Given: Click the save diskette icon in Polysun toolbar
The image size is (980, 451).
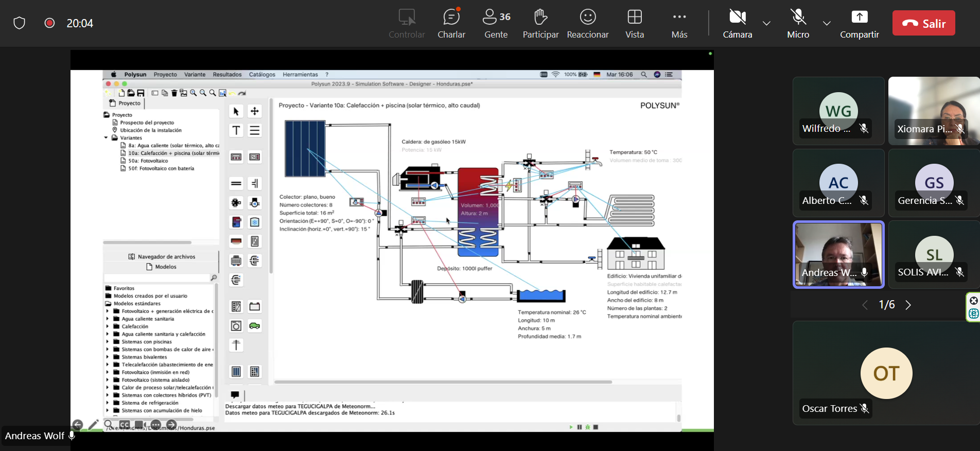Looking at the screenshot, I should pyautogui.click(x=141, y=93).
